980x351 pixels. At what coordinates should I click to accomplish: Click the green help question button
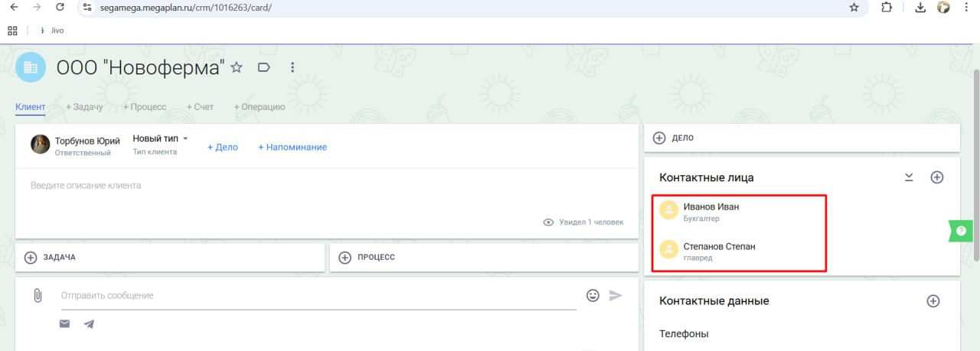coord(962,230)
